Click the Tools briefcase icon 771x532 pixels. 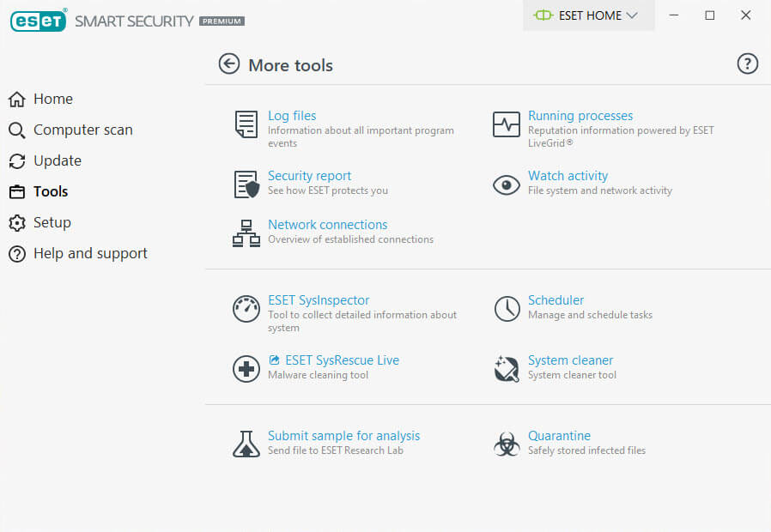[x=17, y=191]
